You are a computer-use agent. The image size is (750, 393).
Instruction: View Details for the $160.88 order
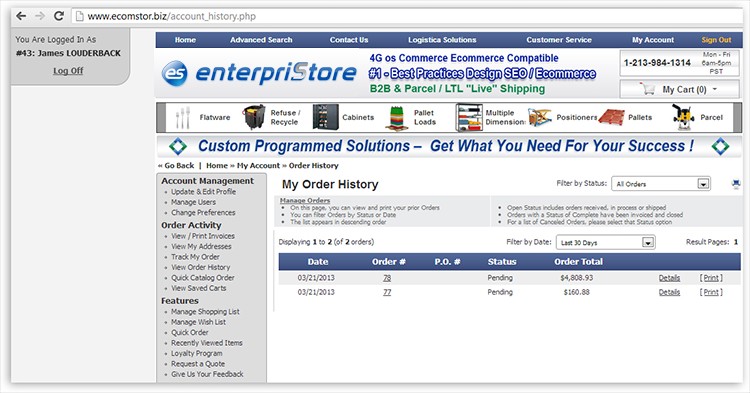point(669,292)
